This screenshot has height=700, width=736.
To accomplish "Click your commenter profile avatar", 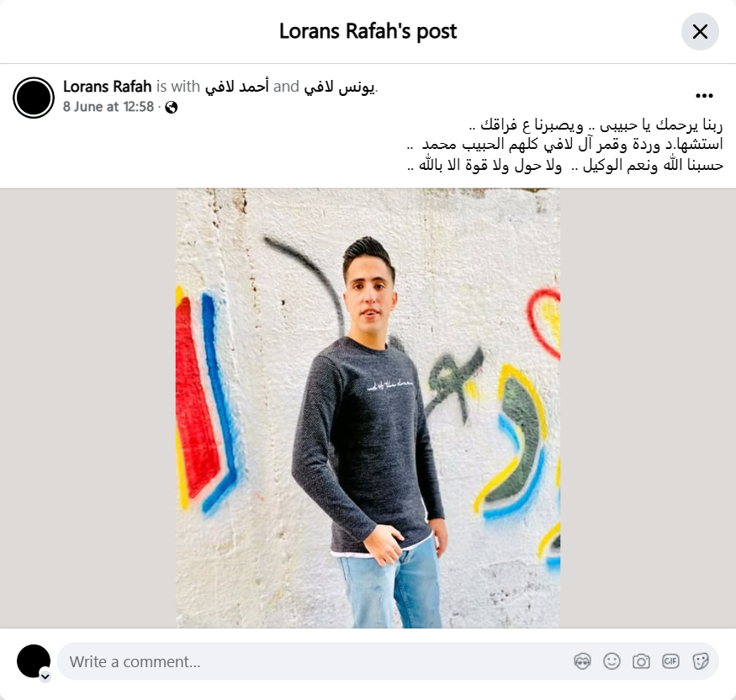I will (x=34, y=661).
